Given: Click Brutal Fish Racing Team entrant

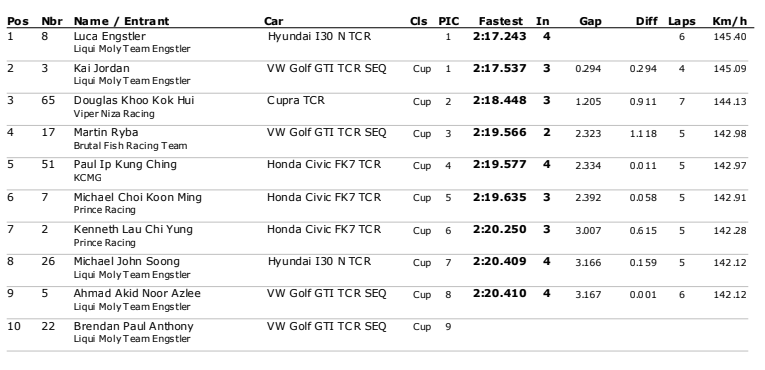Looking at the screenshot, I should click(x=130, y=145).
